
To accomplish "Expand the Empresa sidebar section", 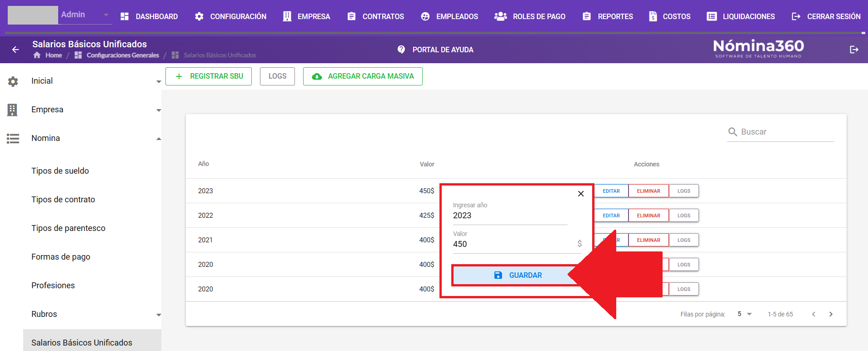I will 159,110.
